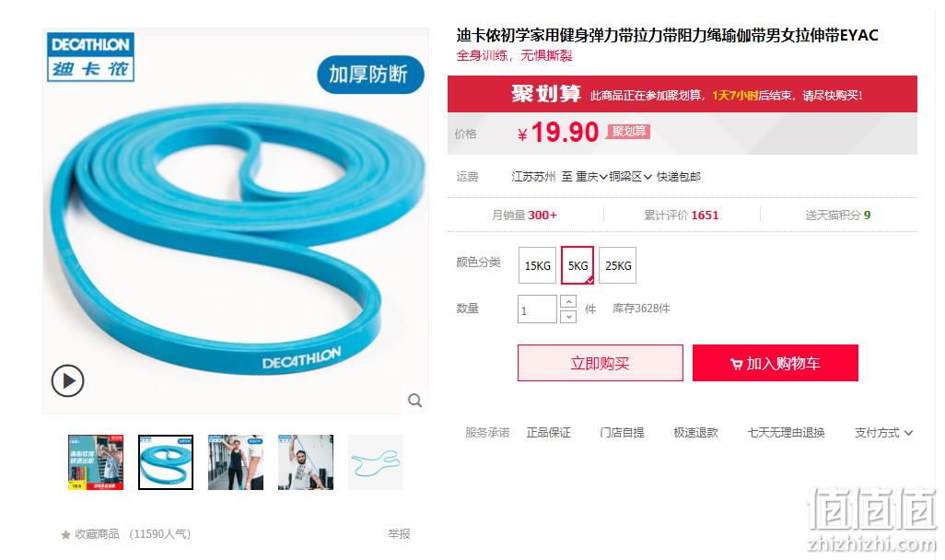Viewport: 945px width, 560px height.
Task: Open the image magnifier icon
Action: (x=414, y=401)
